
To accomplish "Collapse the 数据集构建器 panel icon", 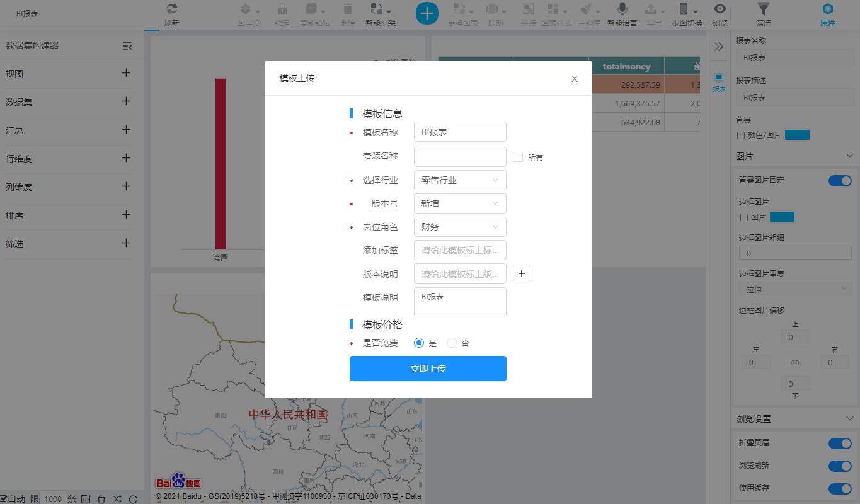I will [127, 46].
